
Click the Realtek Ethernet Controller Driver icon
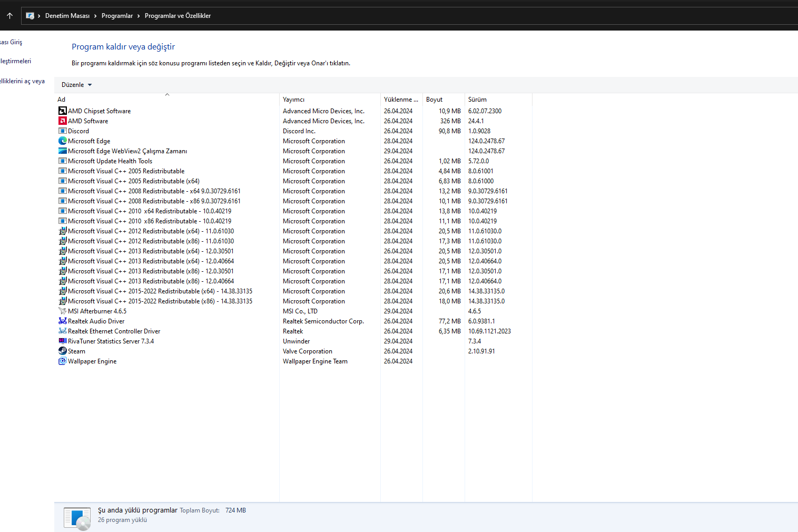(63, 331)
